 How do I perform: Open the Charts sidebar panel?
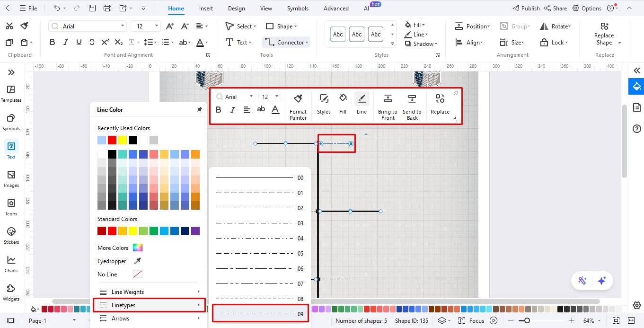11,264
